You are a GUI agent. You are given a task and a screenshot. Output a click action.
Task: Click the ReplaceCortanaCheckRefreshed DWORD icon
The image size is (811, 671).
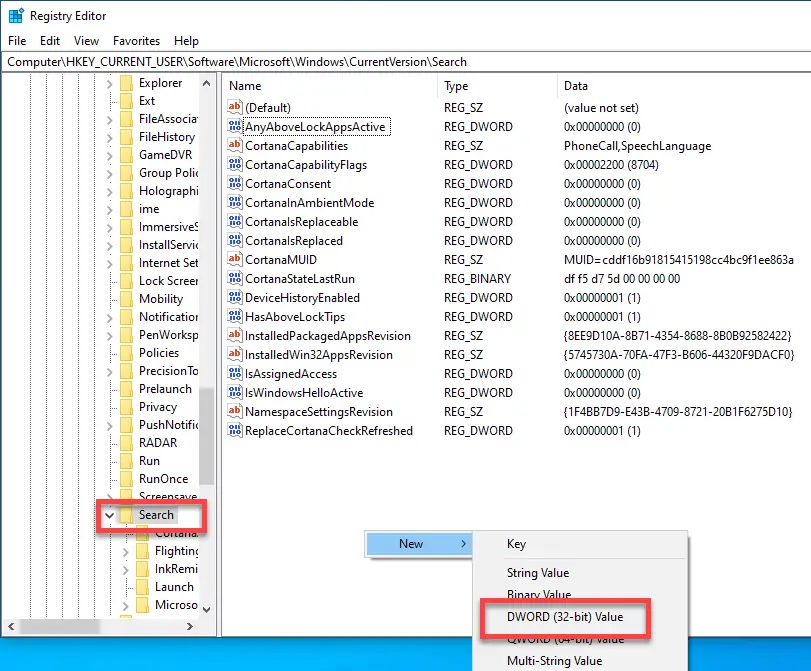235,430
